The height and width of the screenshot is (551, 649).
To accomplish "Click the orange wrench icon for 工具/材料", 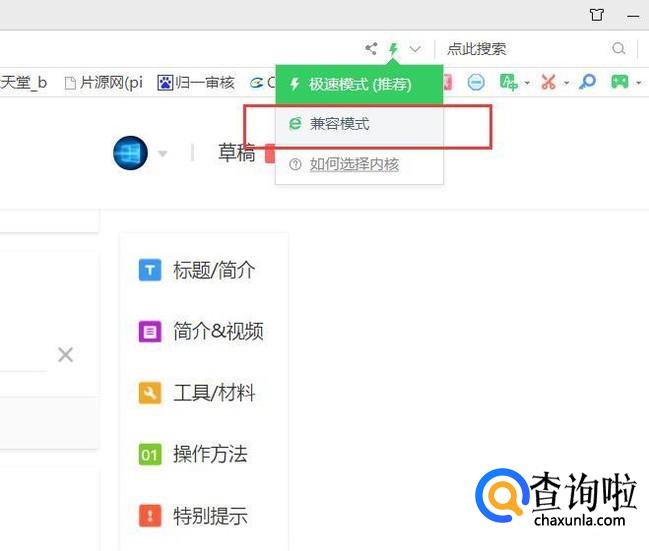I will 150,393.
